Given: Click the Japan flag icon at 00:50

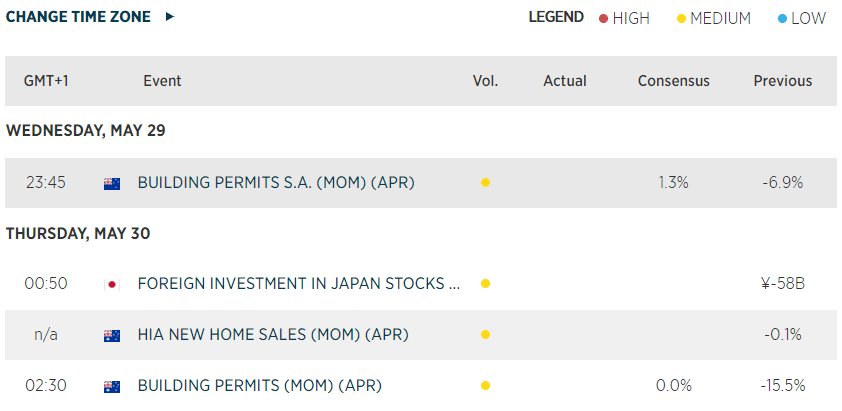Looking at the screenshot, I should pos(112,284).
